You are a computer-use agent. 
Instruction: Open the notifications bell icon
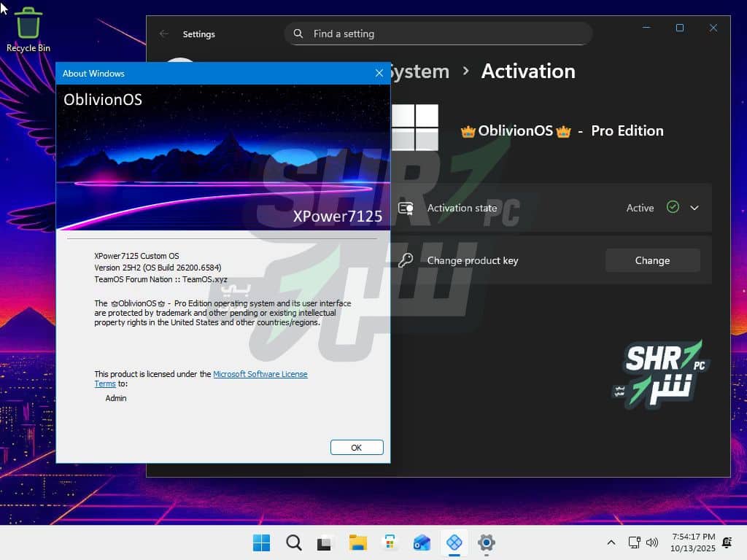(727, 542)
